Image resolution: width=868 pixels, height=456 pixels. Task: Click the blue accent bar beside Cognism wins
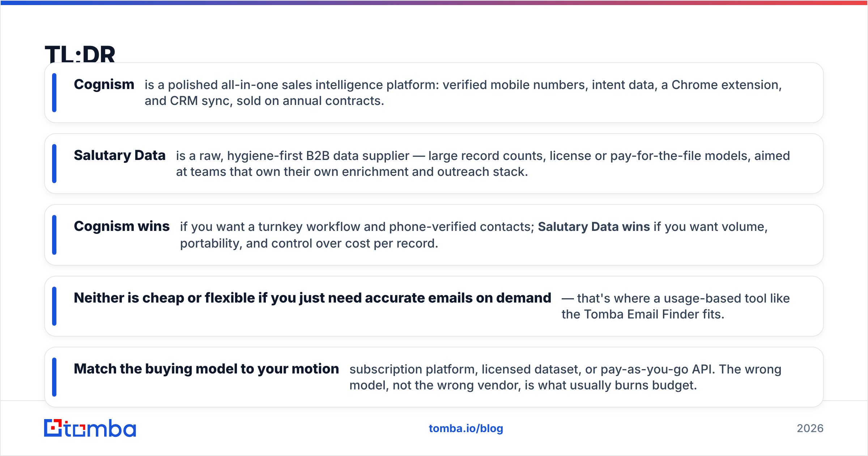coord(54,235)
